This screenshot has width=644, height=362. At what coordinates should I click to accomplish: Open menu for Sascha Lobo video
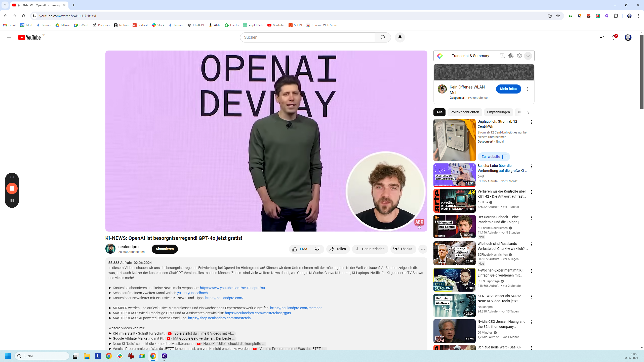pos(531,166)
